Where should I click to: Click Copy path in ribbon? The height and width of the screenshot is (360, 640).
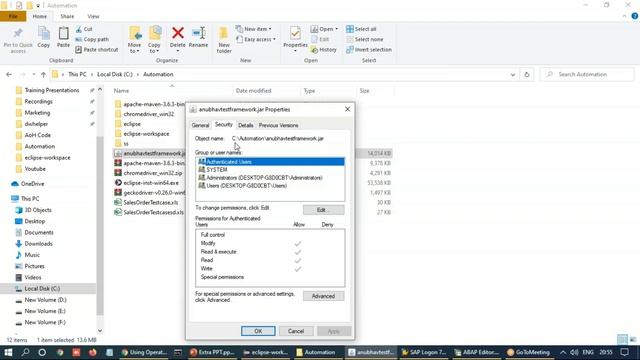pyautogui.click(x=92, y=40)
